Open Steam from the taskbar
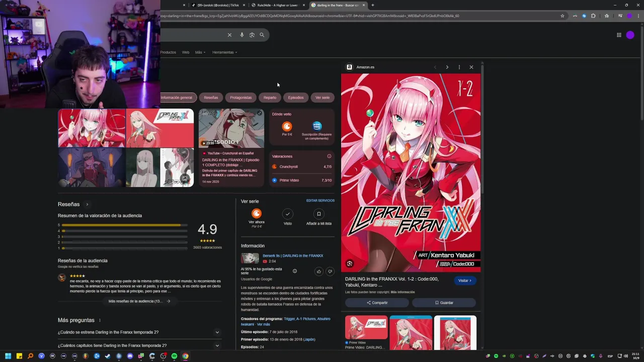Image resolution: width=644 pixels, height=362 pixels. pos(108,356)
